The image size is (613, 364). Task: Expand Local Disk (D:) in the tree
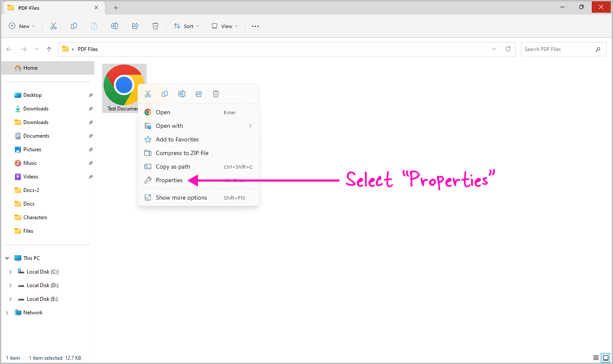(11, 285)
